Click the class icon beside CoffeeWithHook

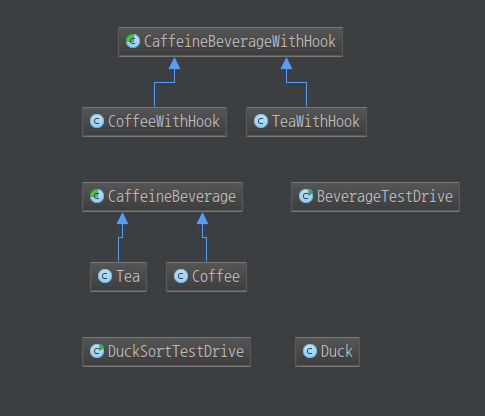tap(97, 121)
